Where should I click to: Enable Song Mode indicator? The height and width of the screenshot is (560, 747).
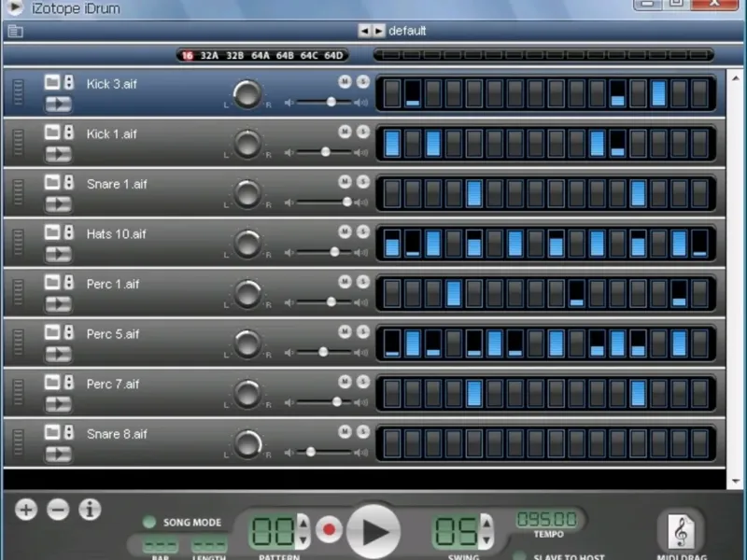click(149, 523)
